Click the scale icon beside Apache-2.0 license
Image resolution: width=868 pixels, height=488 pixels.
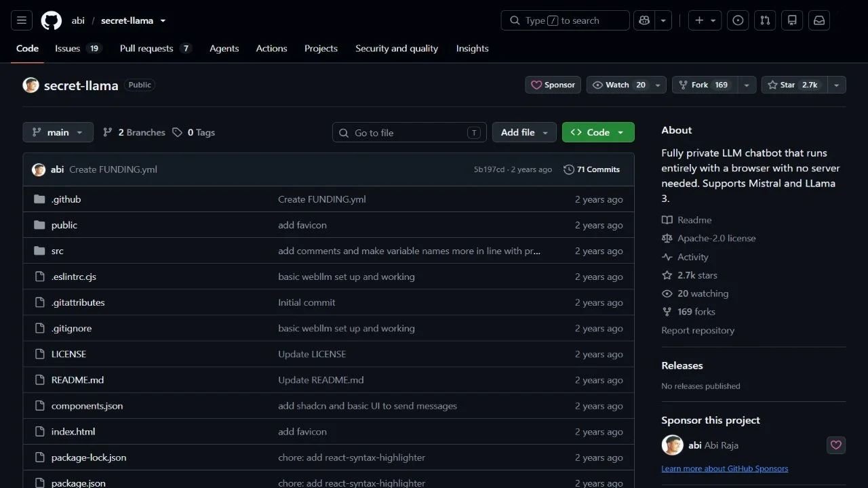tap(667, 238)
